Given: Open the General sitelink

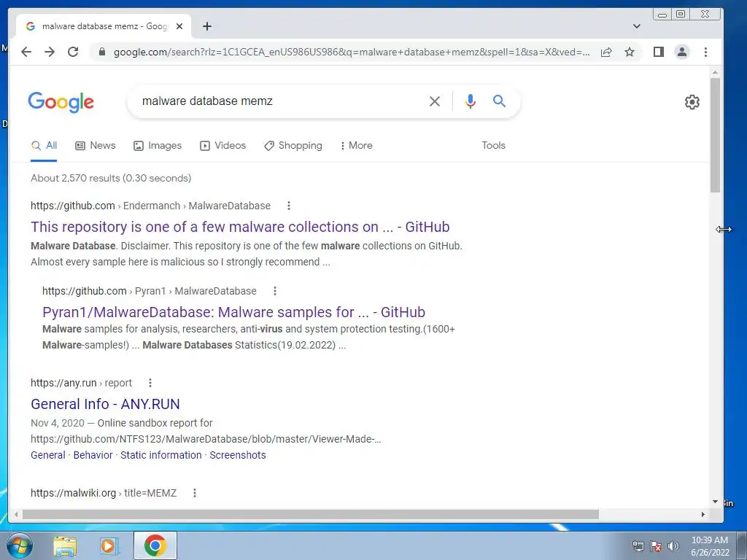Looking at the screenshot, I should 47,455.
